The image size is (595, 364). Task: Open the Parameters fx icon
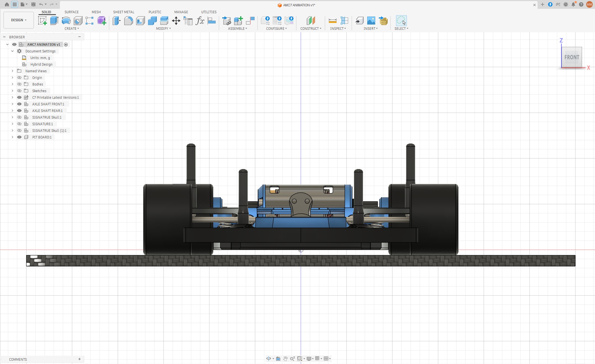[200, 21]
